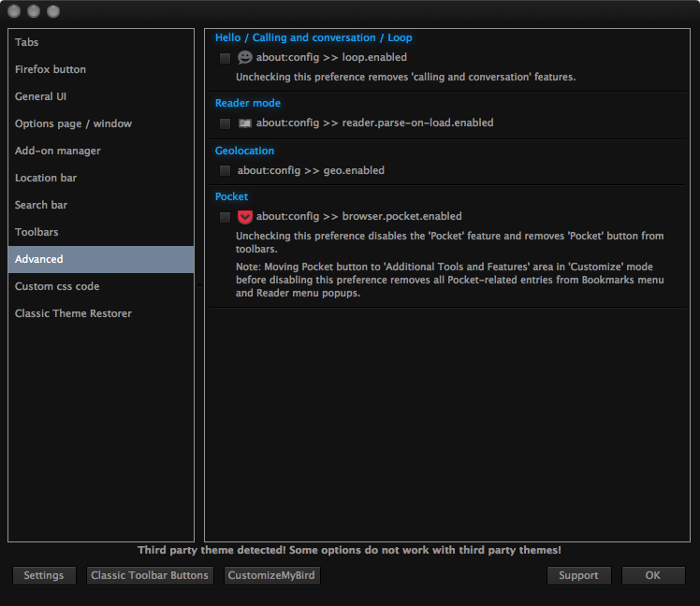
Task: Click the window close button
Action: tap(14, 11)
